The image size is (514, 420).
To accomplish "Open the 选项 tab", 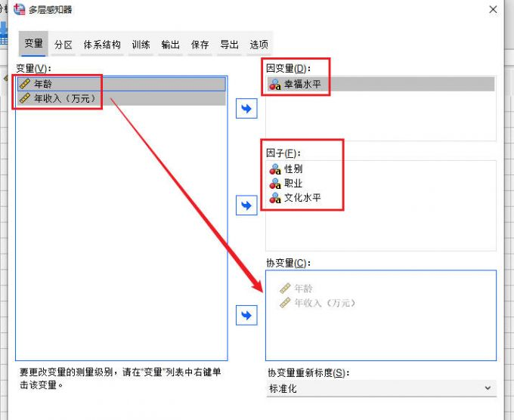I will (259, 45).
